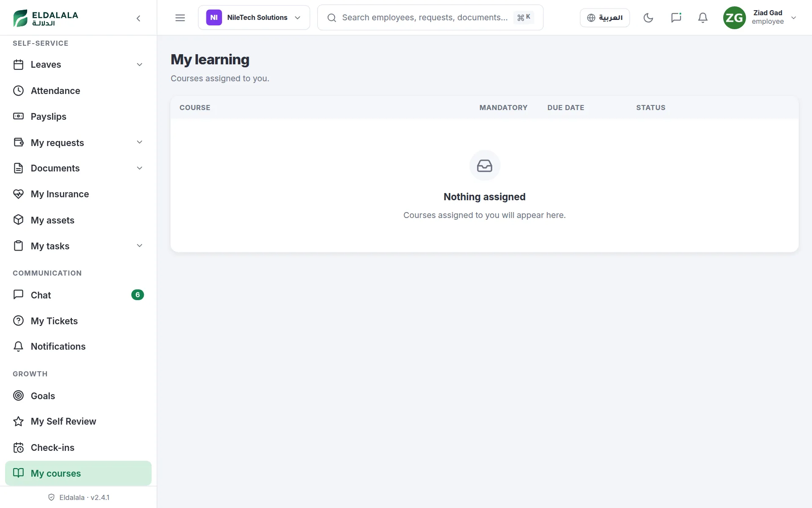Screen dimensions: 812x508
Task: Go to My Tickets page
Action: (x=78, y=321)
